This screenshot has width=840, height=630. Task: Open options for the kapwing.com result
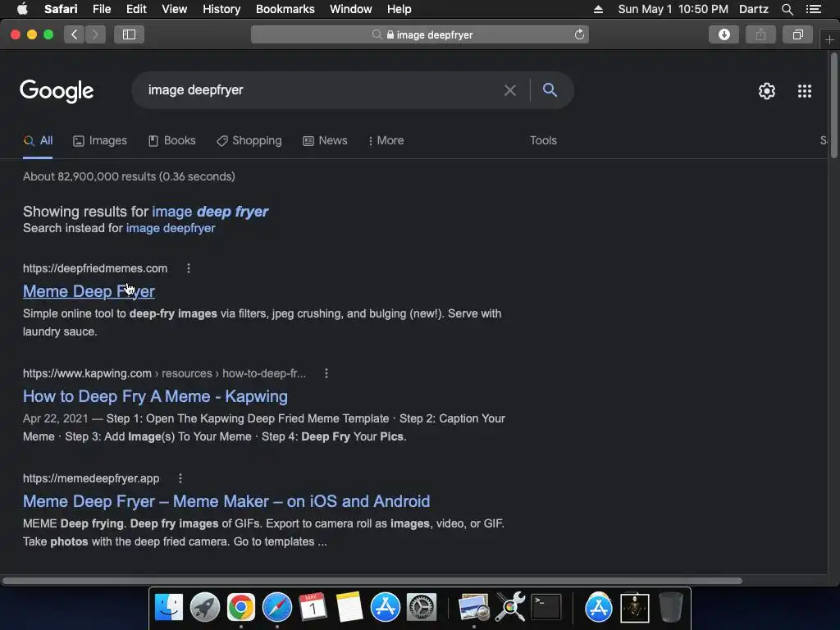(326, 373)
